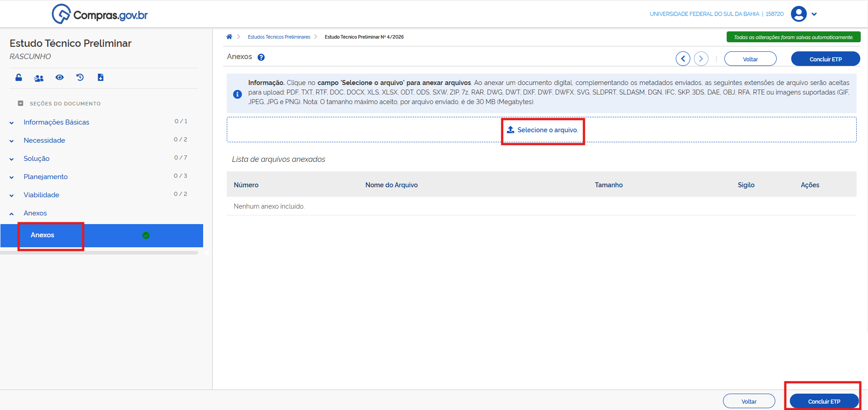
Task: Open the version history icon
Action: [80, 77]
